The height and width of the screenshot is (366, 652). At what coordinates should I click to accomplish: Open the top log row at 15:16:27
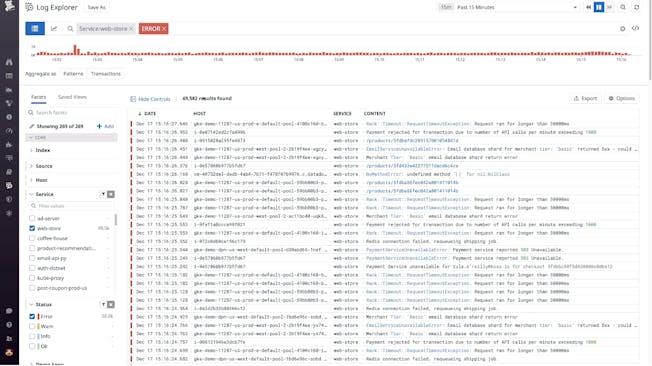[x=385, y=124]
